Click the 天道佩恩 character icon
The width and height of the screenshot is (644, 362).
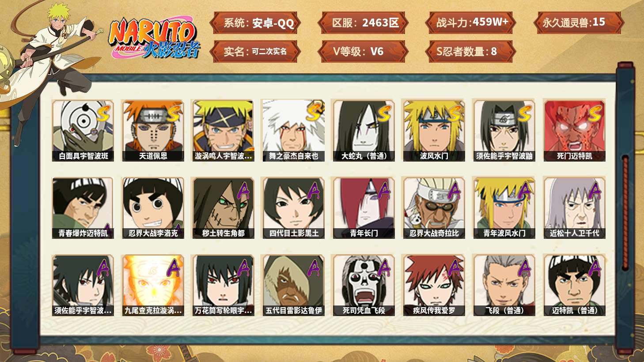pos(153,131)
